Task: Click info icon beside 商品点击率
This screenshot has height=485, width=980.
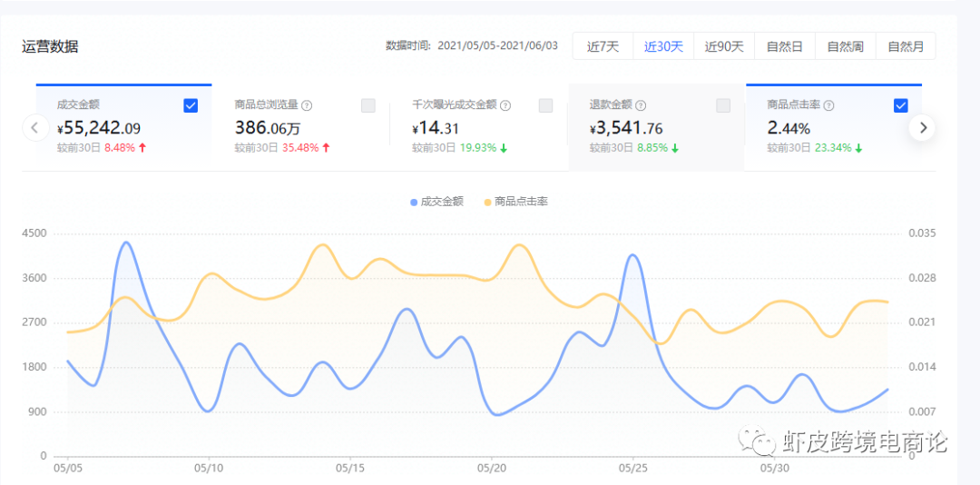Action: point(828,105)
